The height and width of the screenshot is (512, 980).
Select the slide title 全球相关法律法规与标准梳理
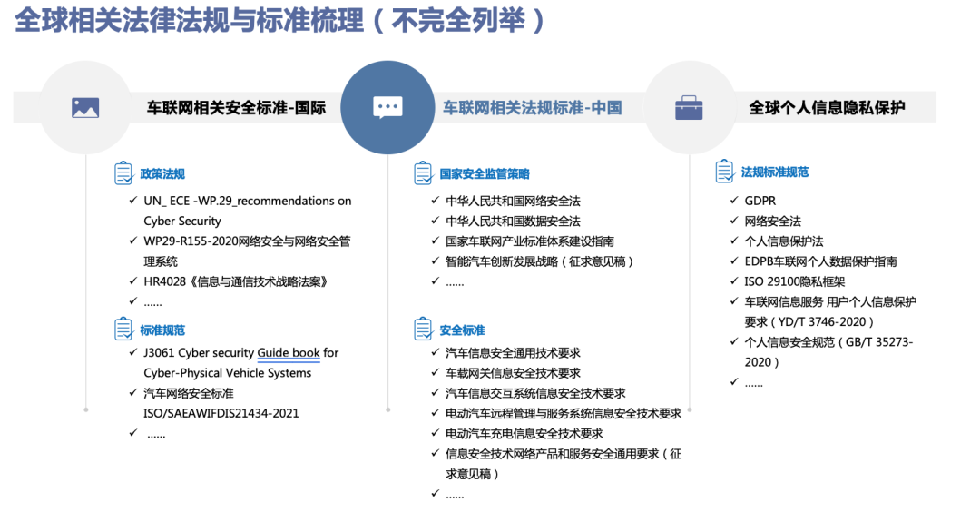click(189, 21)
